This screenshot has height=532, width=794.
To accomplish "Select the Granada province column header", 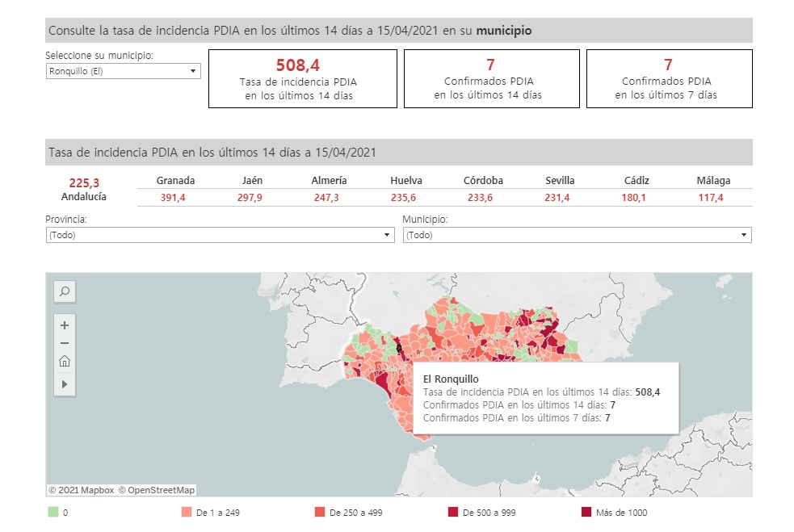I will [175, 181].
